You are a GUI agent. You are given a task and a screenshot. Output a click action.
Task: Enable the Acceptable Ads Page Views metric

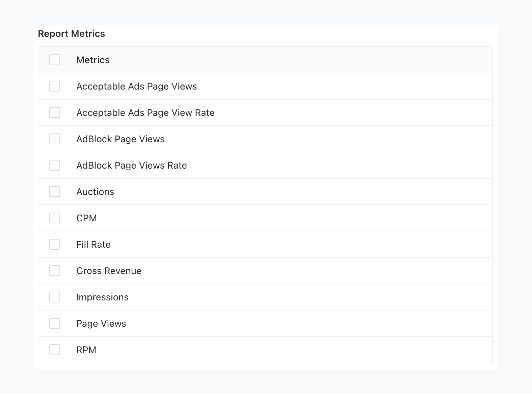pyautogui.click(x=54, y=86)
